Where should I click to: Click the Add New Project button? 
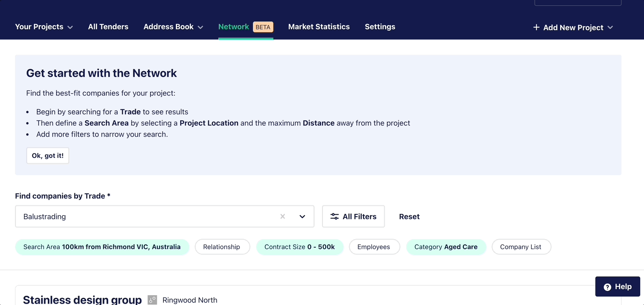573,28
